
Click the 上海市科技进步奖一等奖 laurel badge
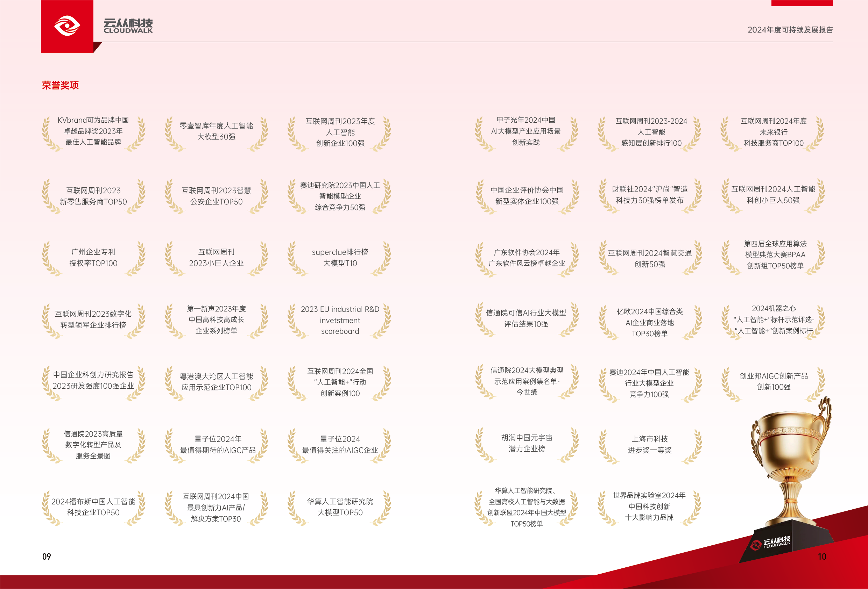649,444
